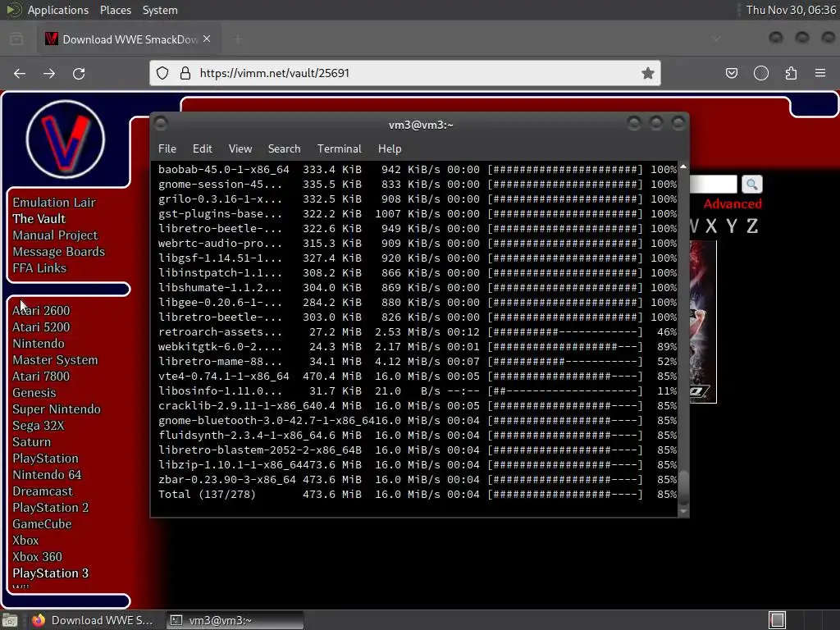The width and height of the screenshot is (840, 630).
Task: Open the Advanced search link
Action: coord(733,204)
